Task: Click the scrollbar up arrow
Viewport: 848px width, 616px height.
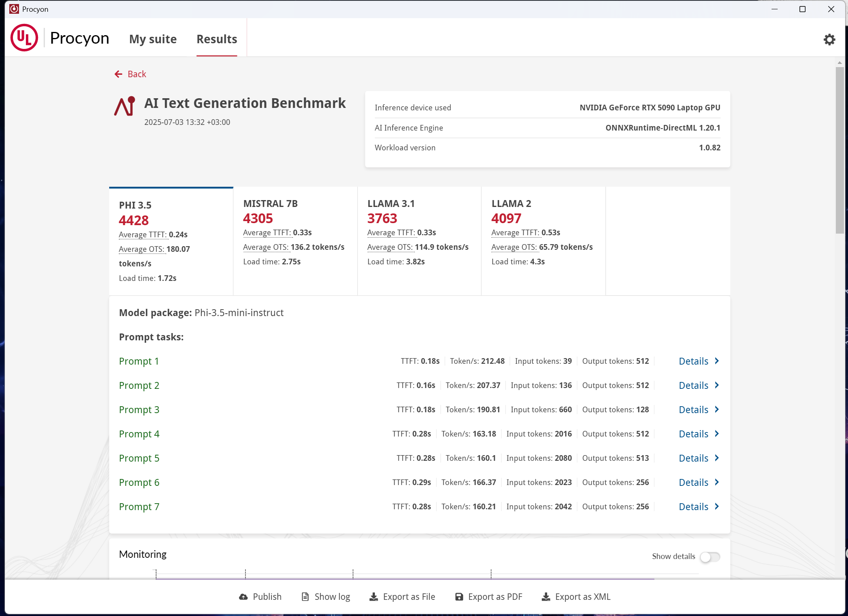Action: pyautogui.click(x=840, y=63)
